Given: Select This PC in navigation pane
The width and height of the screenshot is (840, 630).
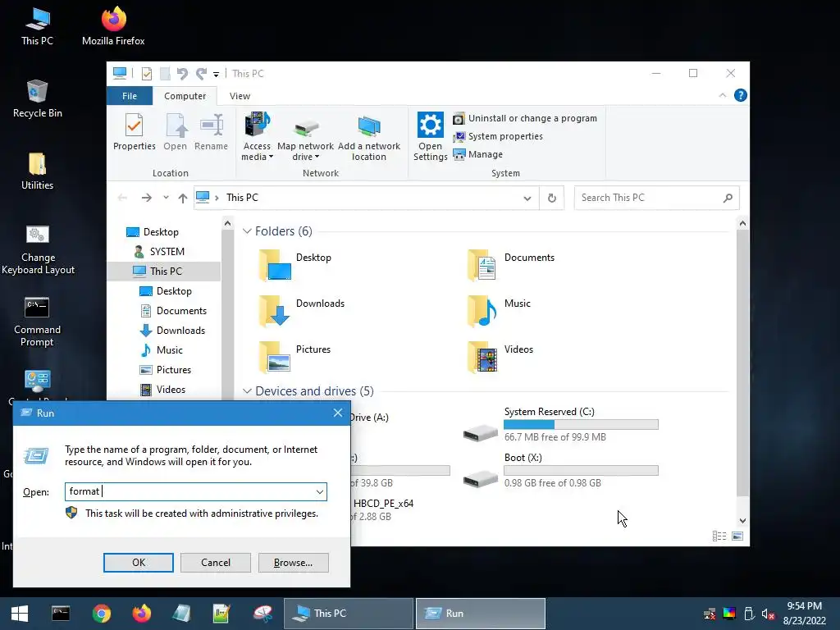Looking at the screenshot, I should [x=166, y=271].
